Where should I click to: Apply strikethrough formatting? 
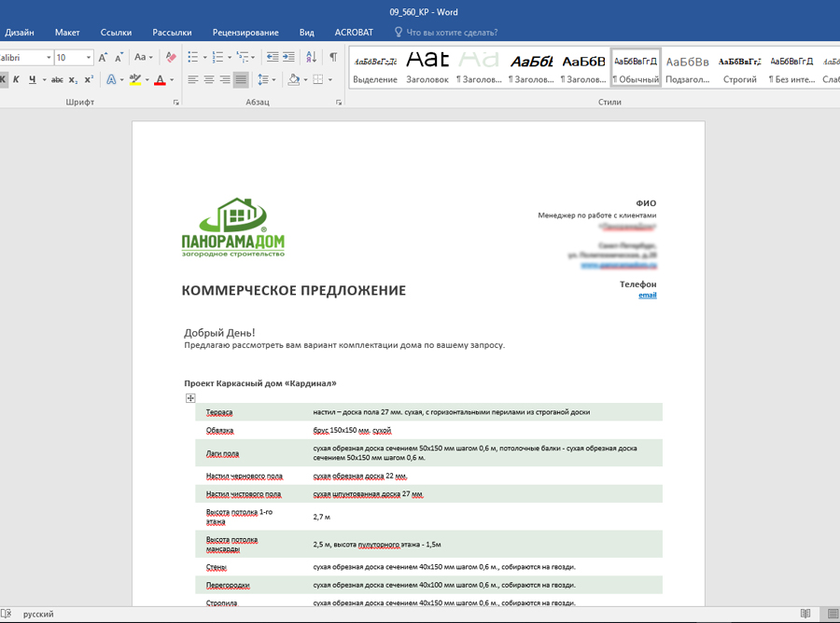click(57, 80)
